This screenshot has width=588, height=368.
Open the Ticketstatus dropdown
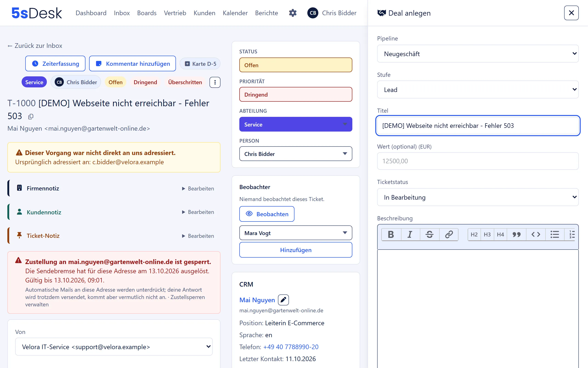click(x=478, y=197)
